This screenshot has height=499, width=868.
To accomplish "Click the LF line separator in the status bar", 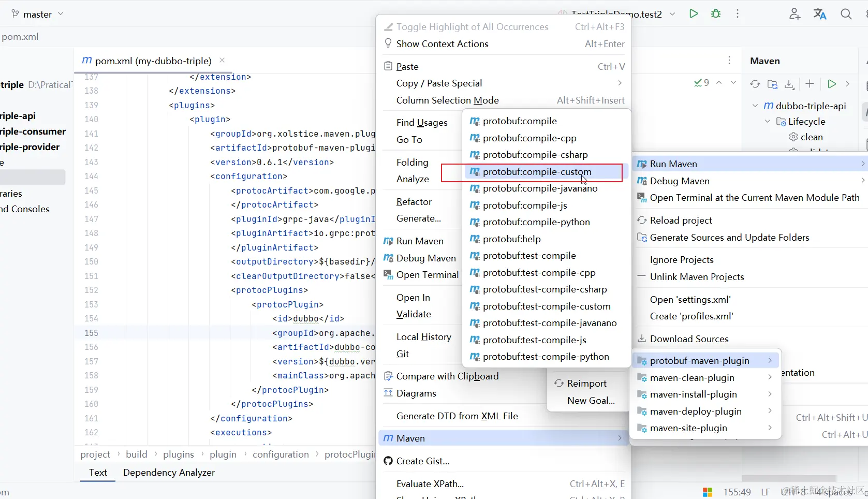I will pos(766,492).
